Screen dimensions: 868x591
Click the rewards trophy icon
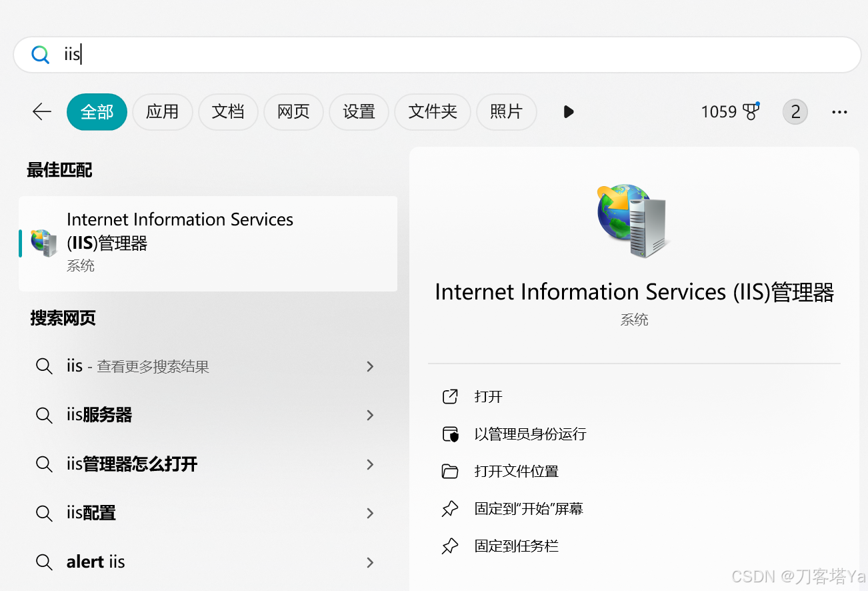pos(751,111)
